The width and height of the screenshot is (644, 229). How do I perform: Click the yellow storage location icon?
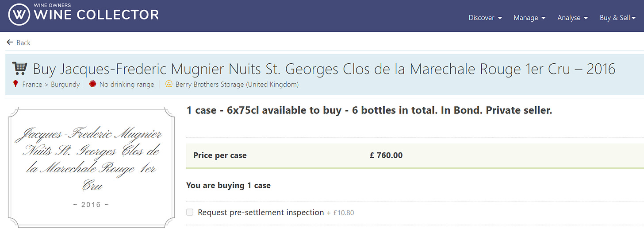point(169,84)
